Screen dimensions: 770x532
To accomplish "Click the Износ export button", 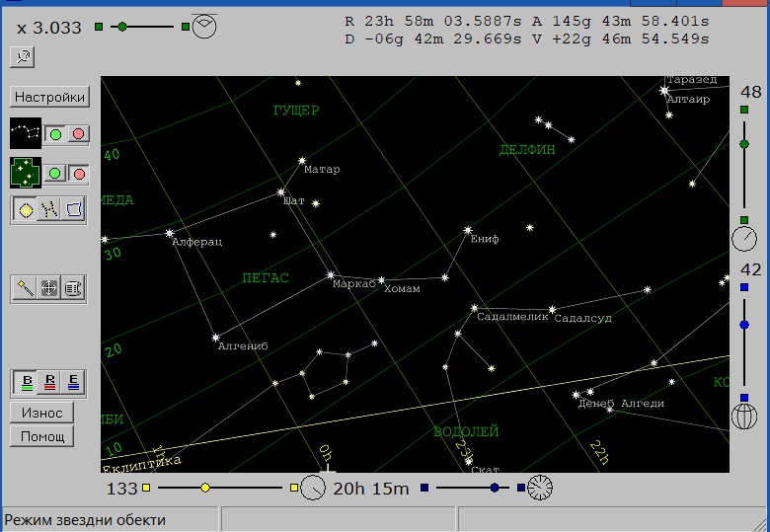I will tap(41, 413).
